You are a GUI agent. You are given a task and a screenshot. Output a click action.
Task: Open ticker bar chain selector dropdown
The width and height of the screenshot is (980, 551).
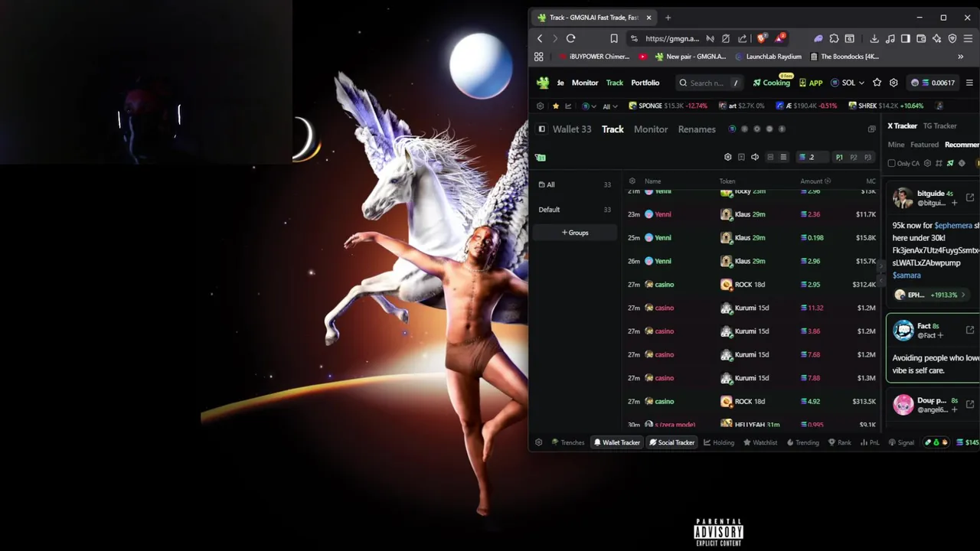pos(589,106)
